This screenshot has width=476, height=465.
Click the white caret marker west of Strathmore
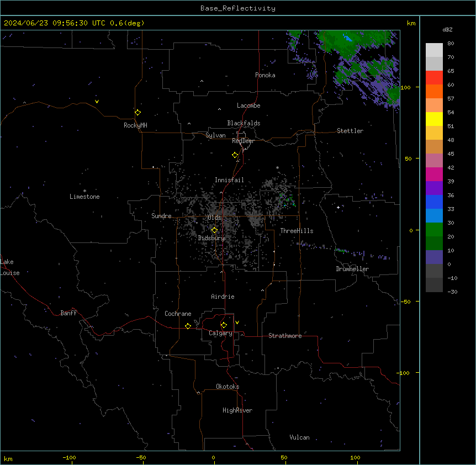242,335
